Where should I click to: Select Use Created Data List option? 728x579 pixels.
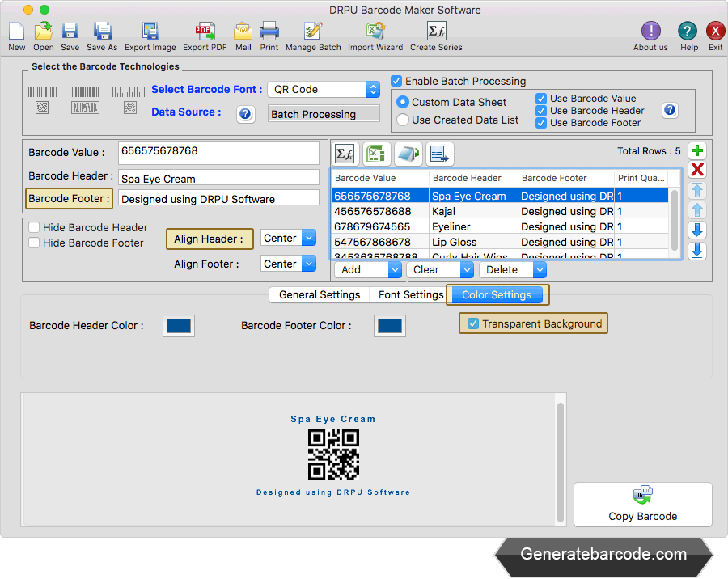click(403, 120)
